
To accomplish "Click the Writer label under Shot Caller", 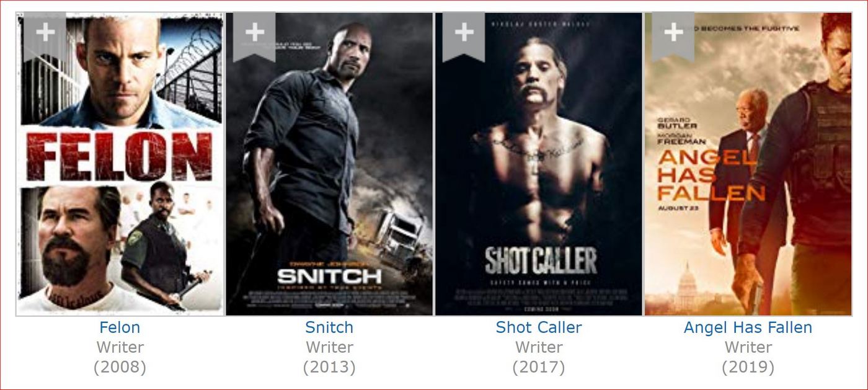I will pyautogui.click(x=539, y=347).
